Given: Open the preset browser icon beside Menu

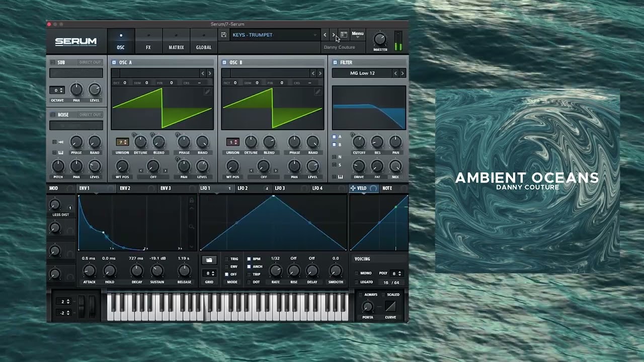Looking at the screenshot, I should pos(344,35).
